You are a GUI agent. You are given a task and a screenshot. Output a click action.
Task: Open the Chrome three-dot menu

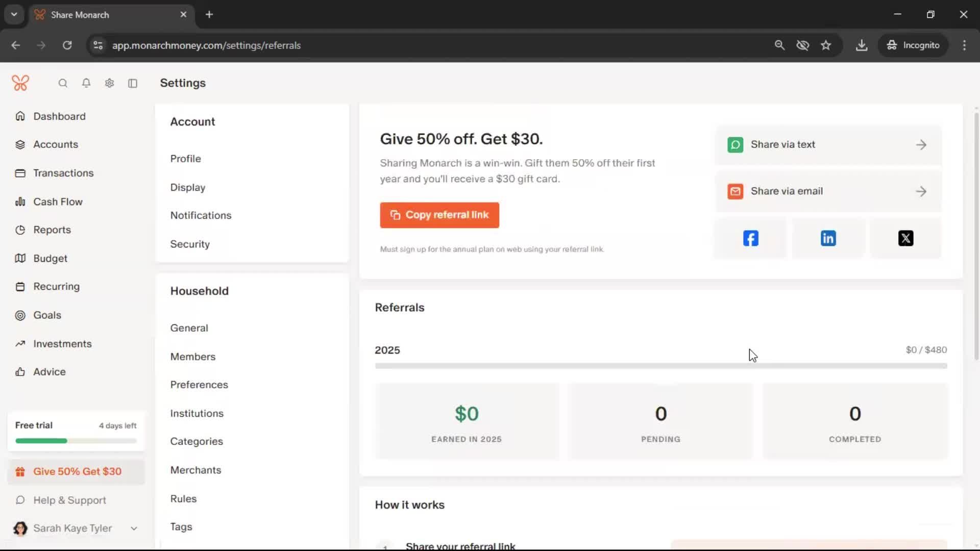pyautogui.click(x=964, y=45)
